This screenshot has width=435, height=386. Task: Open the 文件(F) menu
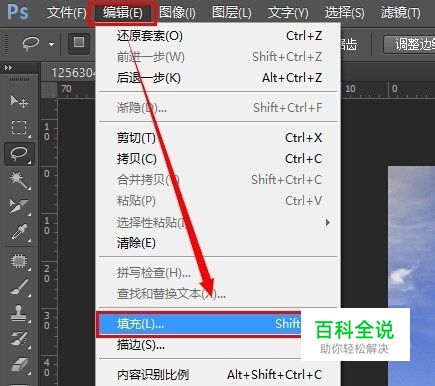tap(66, 13)
